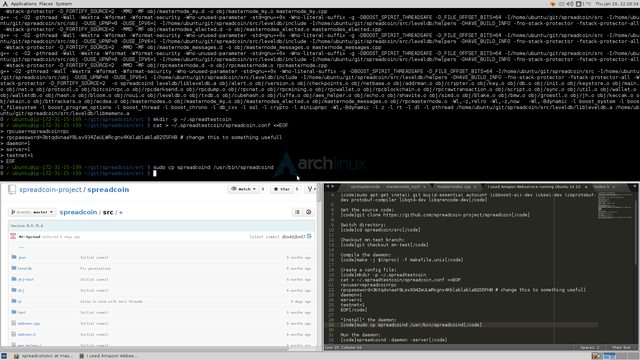Click the folder icon beside leveldb

[14, 268]
